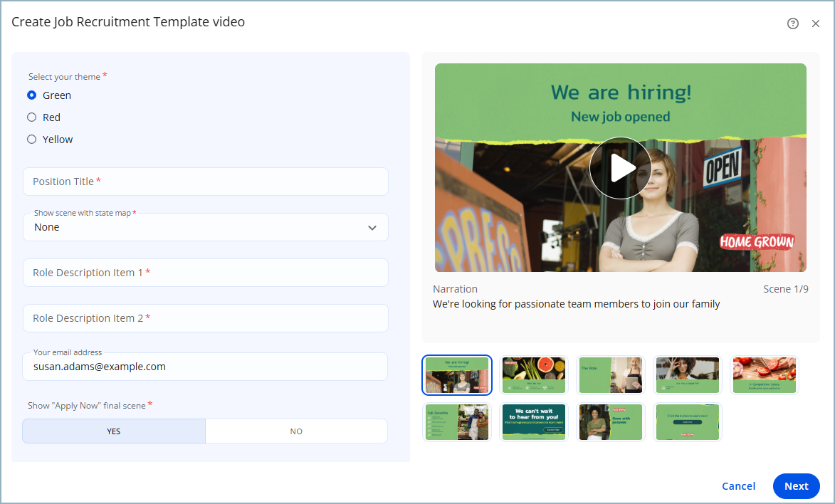835x504 pixels.
Task: Edit the email address field
Action: 206,367
